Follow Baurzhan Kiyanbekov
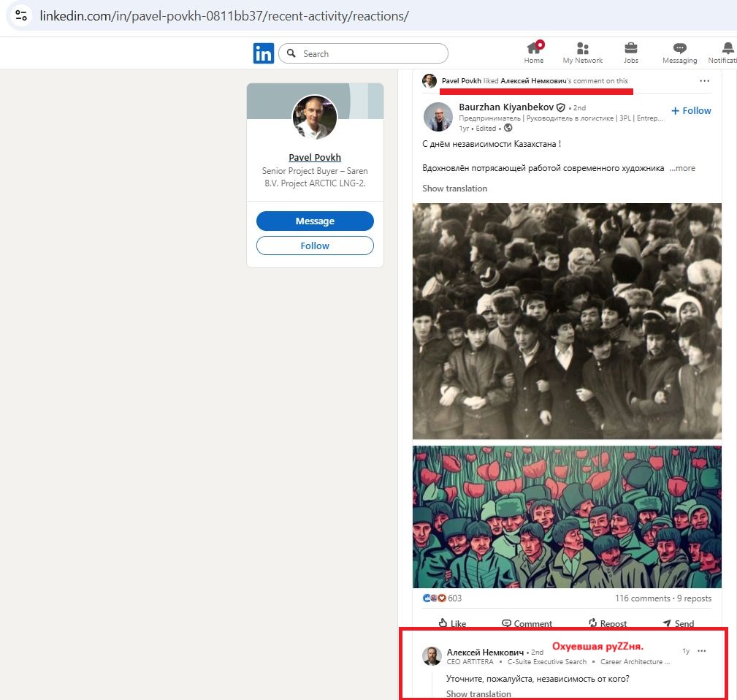737x700 pixels. point(691,110)
